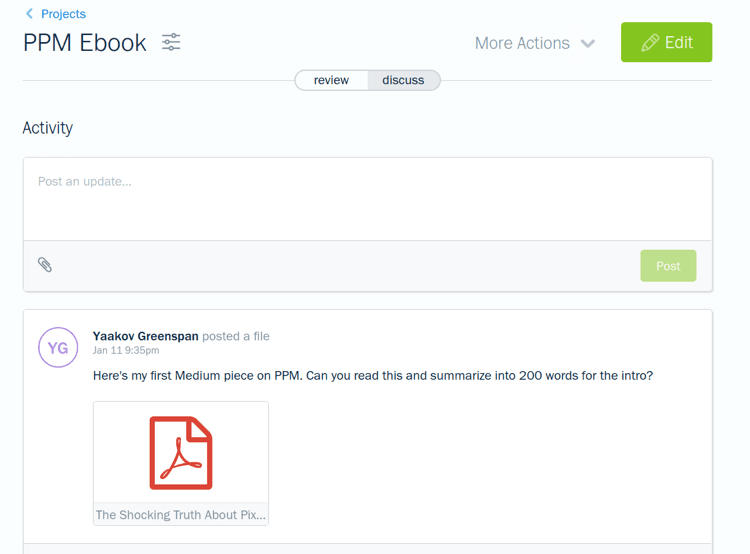
Task: Switch to the discuss tab
Action: tap(403, 80)
